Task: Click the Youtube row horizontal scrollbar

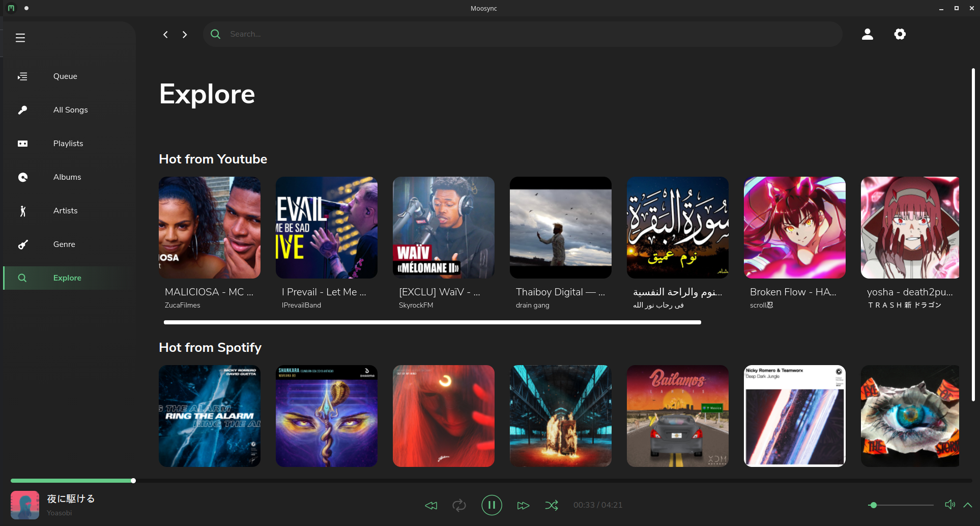Action: (x=433, y=322)
